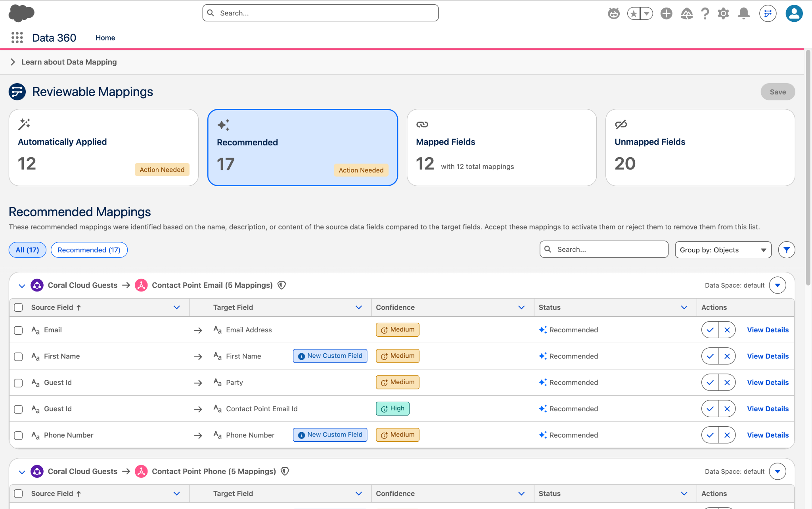Open the Astro mascot icon in header
Image resolution: width=812 pixels, height=509 pixels.
click(x=614, y=13)
